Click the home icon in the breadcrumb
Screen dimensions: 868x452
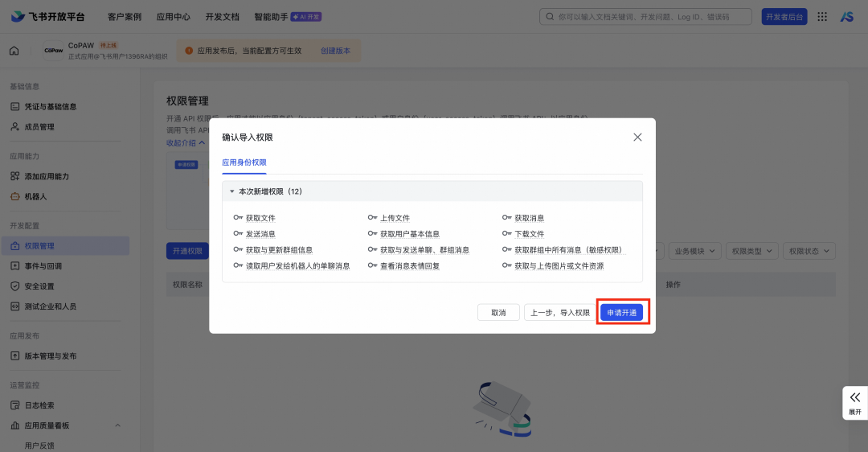(14, 51)
